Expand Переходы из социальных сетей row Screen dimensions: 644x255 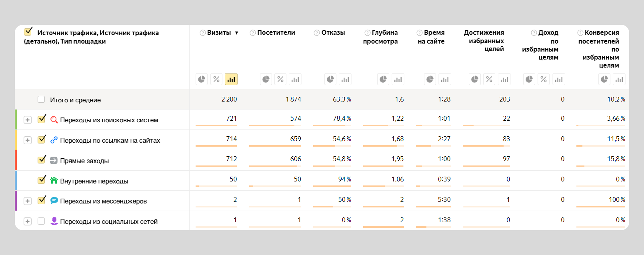click(28, 221)
